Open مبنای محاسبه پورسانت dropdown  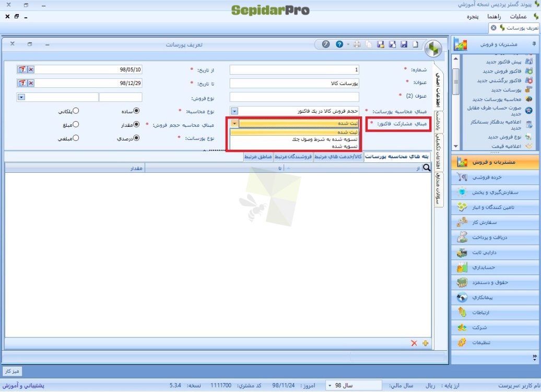234,111
